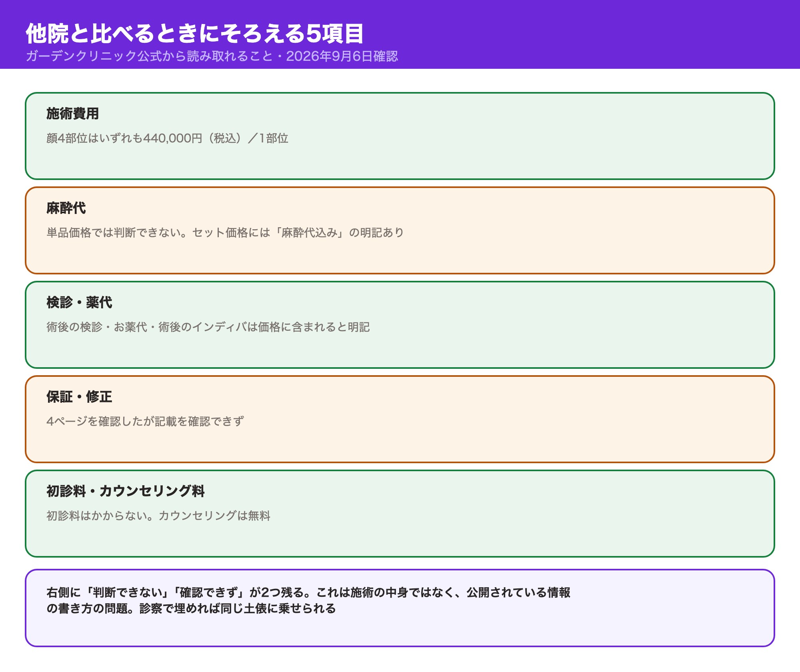Click the text 4ページを確認したが記載を確認できず
Screen dimensions: 800x672
pos(145,422)
